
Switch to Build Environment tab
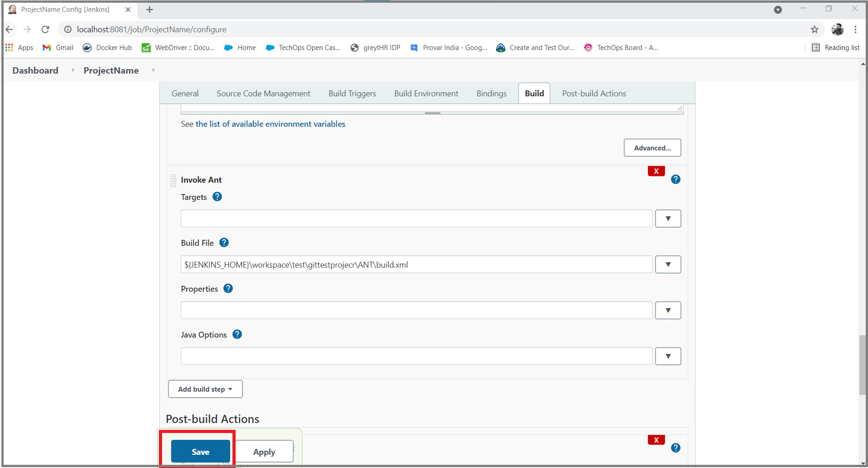426,93
